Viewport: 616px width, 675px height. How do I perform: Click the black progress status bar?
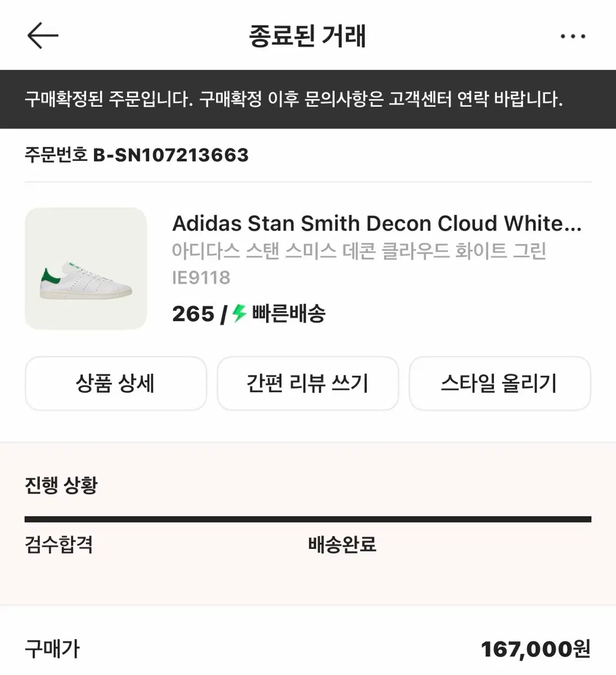point(308,519)
